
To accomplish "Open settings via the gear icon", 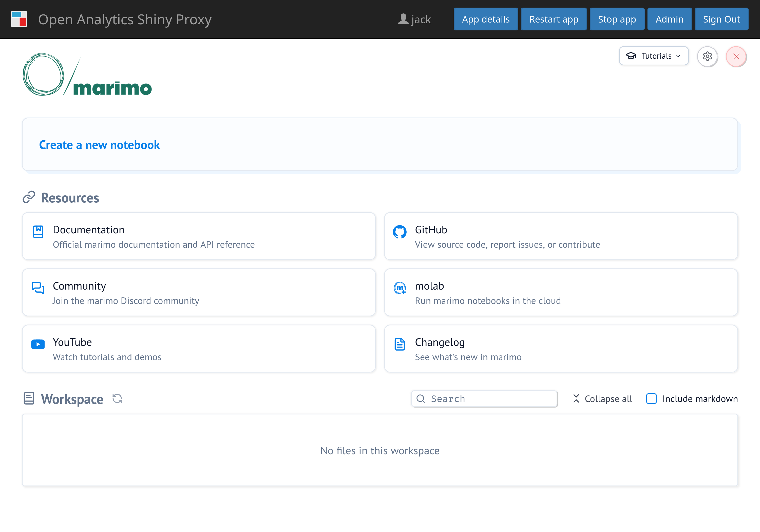I will coord(707,56).
